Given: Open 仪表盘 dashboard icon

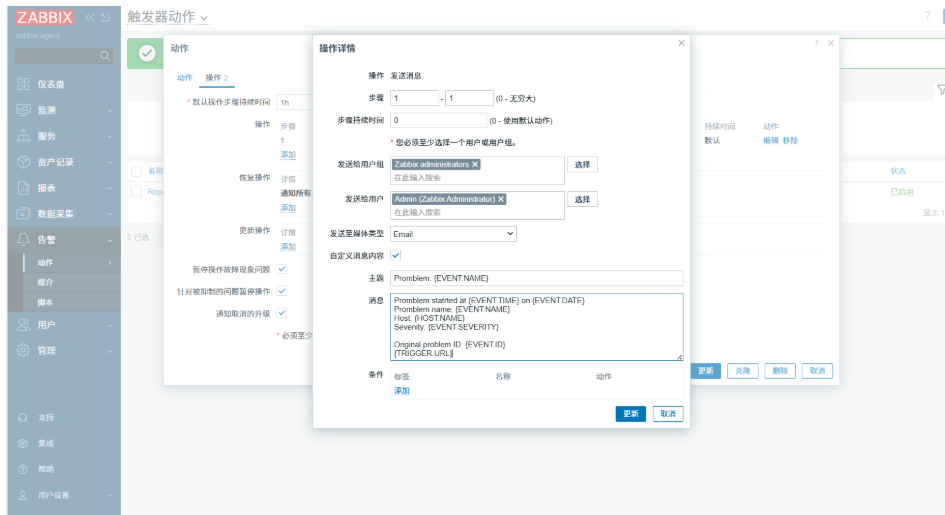Looking at the screenshot, I should click(23, 84).
